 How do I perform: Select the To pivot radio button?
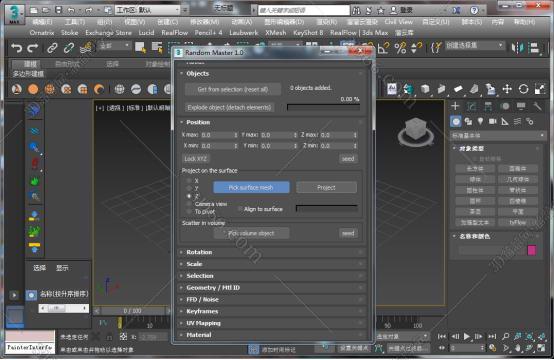pyautogui.click(x=189, y=212)
